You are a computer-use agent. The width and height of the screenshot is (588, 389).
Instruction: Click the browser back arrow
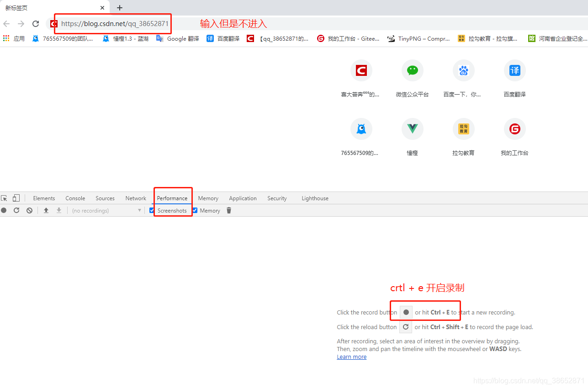pos(6,24)
